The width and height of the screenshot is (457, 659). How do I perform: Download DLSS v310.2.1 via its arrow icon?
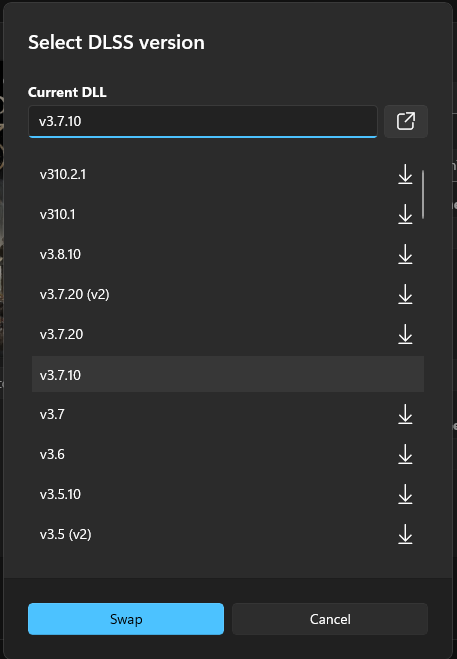click(x=405, y=174)
